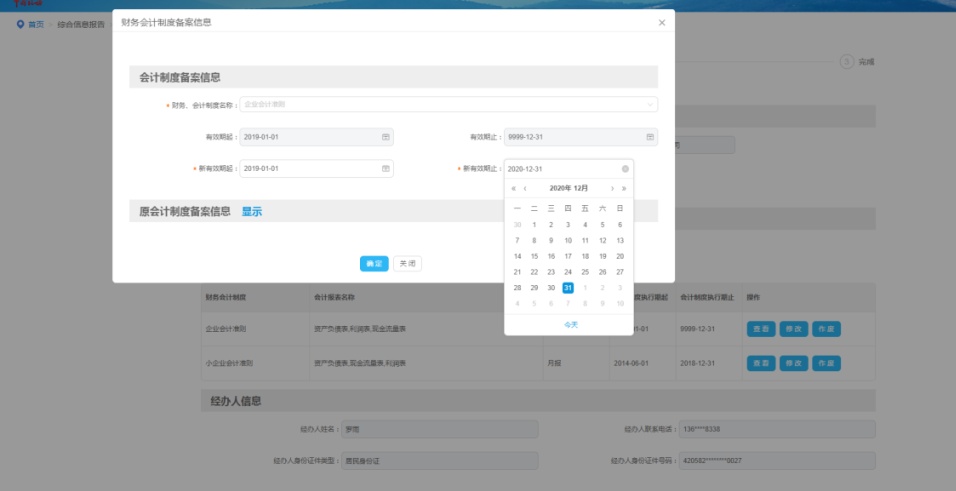Select December 15 in the calendar

[x=534, y=256]
